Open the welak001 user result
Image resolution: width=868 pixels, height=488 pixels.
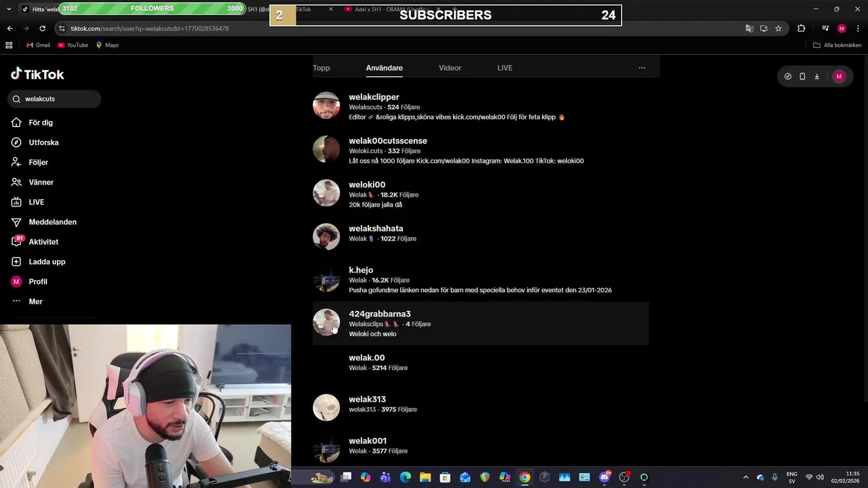point(481,447)
